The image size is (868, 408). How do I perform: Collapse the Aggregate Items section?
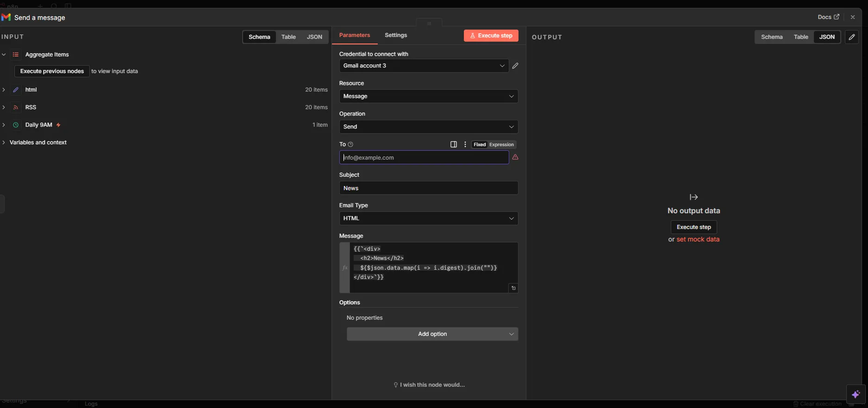point(4,55)
